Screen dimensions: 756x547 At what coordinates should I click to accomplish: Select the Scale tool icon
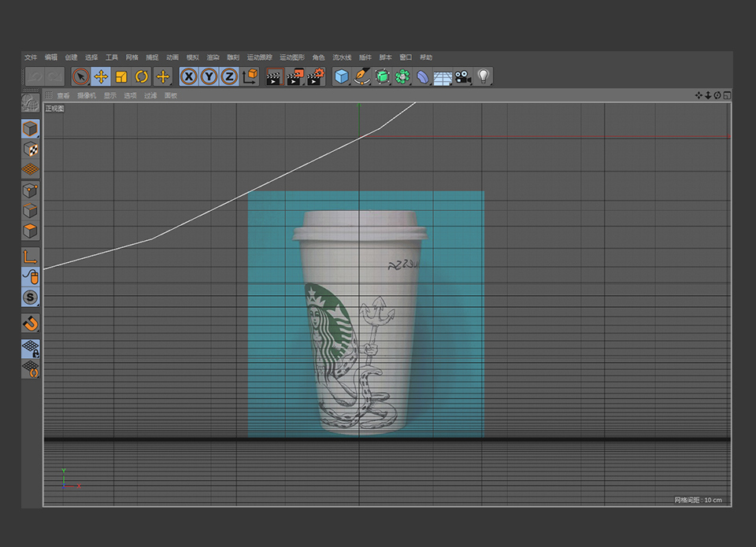point(121,76)
